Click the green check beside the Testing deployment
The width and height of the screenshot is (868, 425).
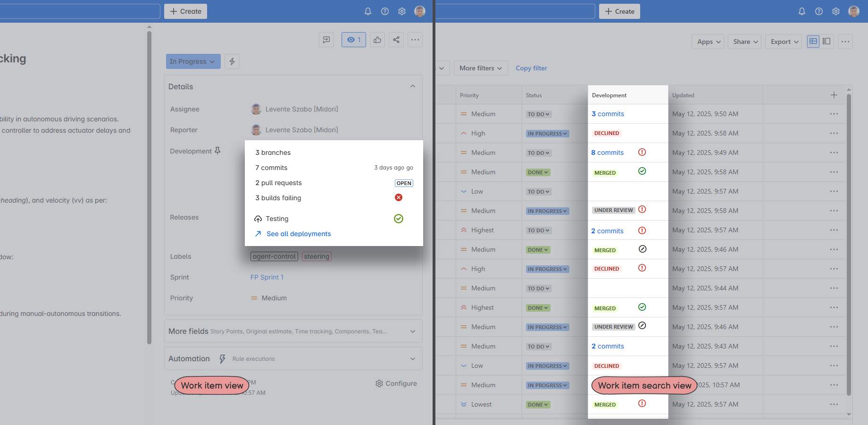(x=399, y=219)
